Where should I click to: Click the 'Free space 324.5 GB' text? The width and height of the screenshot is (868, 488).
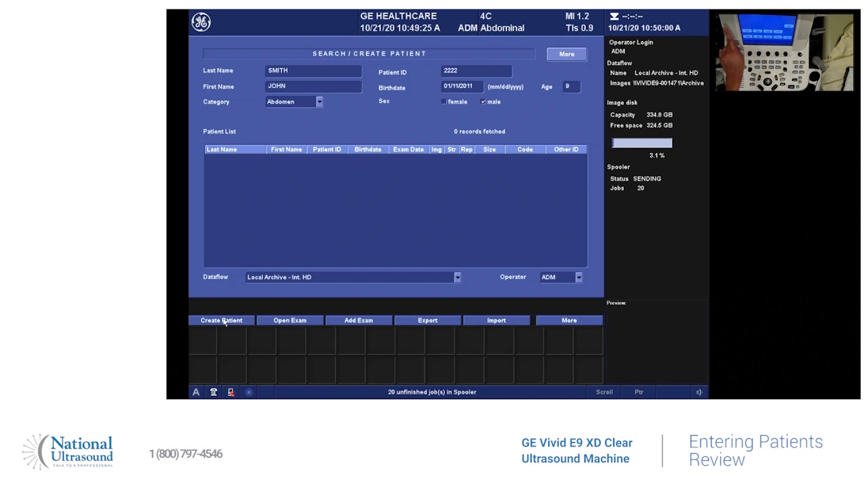pos(642,125)
